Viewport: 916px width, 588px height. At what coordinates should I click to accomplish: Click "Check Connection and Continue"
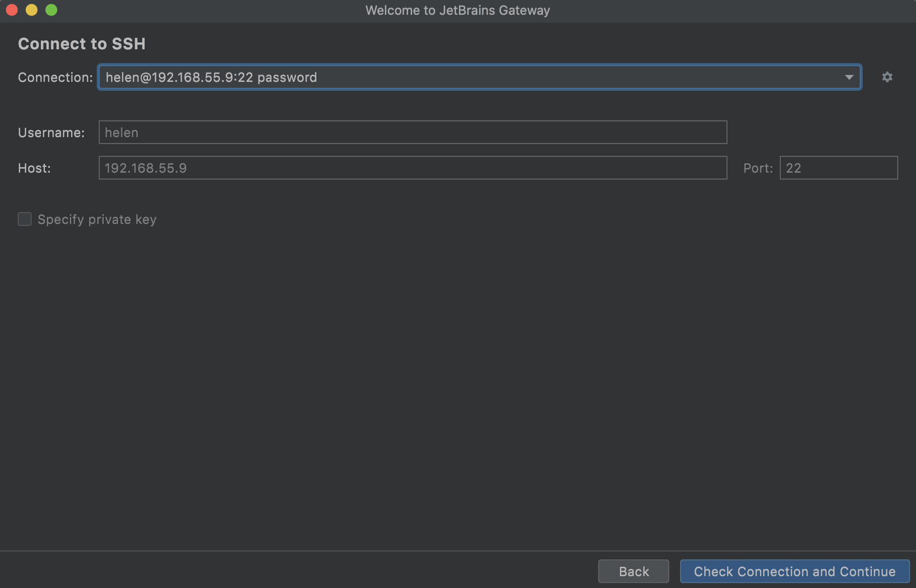tap(794, 571)
